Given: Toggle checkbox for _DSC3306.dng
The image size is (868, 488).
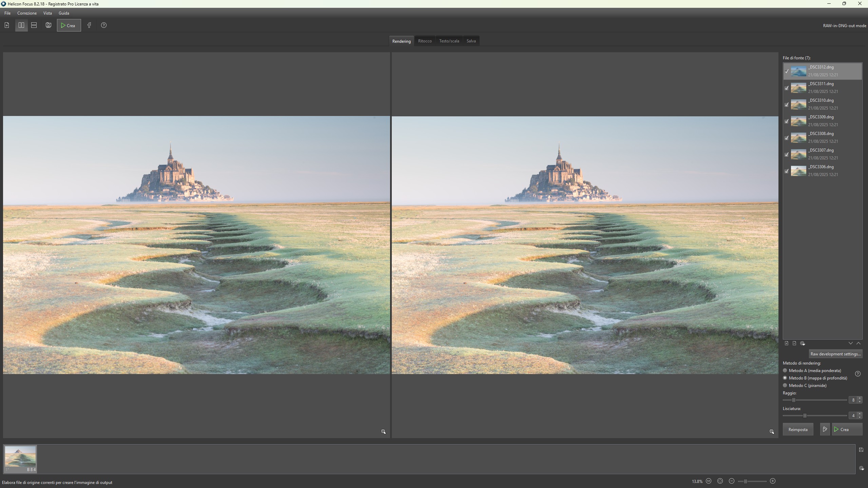Looking at the screenshot, I should click(787, 171).
